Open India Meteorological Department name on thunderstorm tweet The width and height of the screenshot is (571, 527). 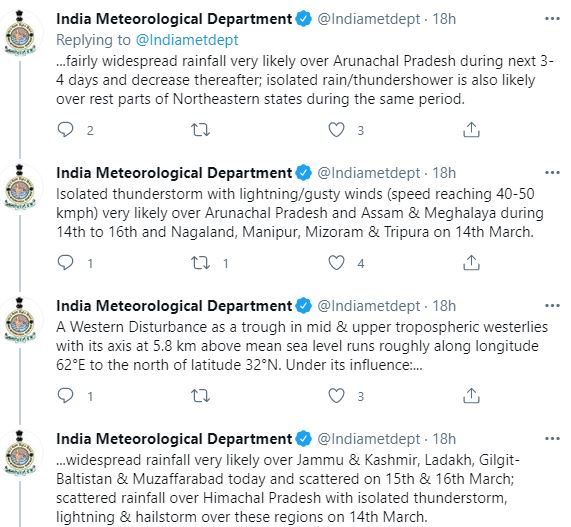click(174, 173)
